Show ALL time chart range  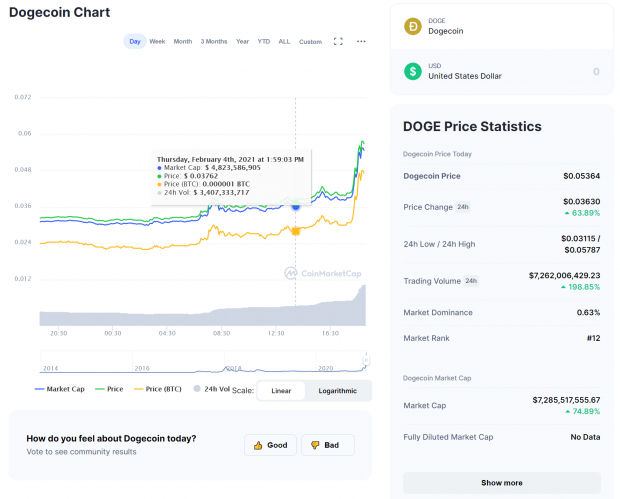pos(284,42)
